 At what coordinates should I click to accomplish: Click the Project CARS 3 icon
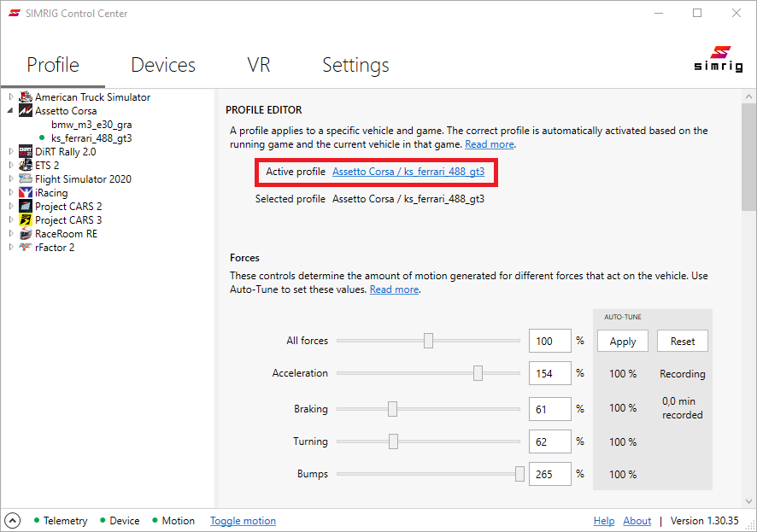click(26, 220)
